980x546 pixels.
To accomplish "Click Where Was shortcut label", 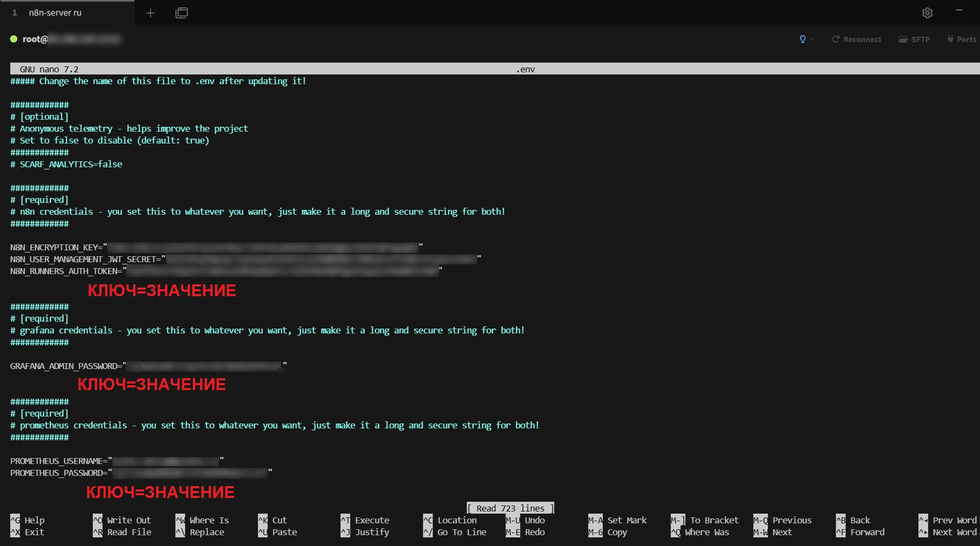I will (707, 532).
